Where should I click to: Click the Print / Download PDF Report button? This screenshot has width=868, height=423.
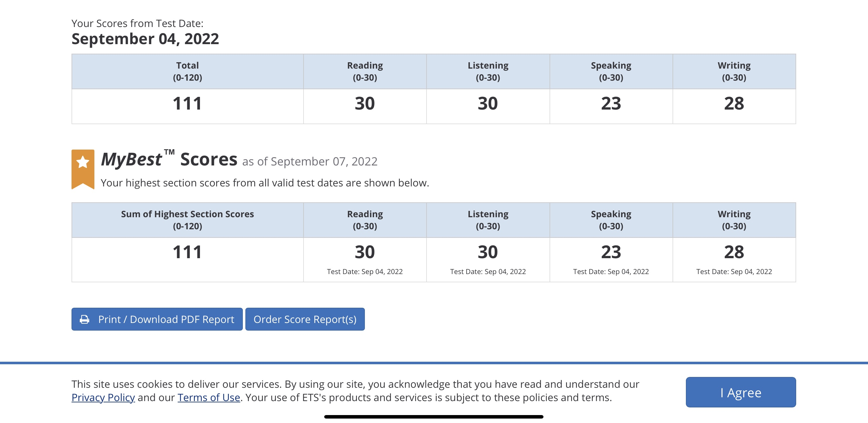point(157,319)
